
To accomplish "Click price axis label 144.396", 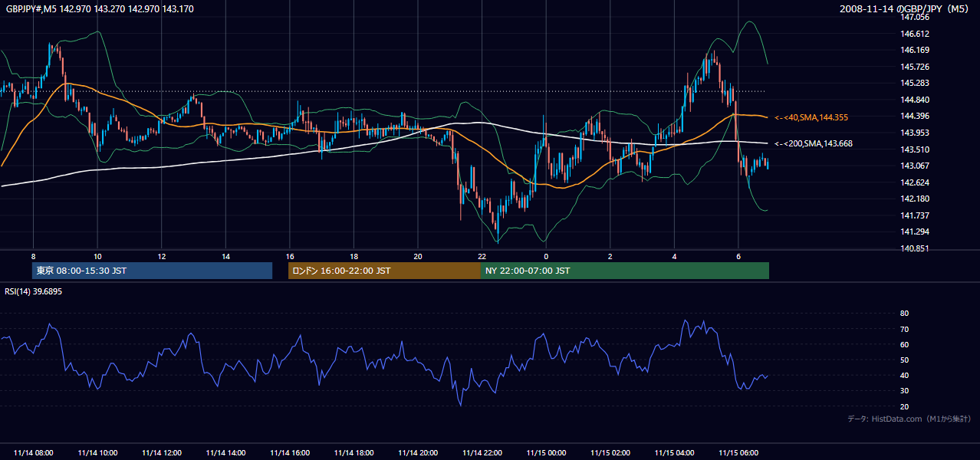I will click(x=916, y=116).
